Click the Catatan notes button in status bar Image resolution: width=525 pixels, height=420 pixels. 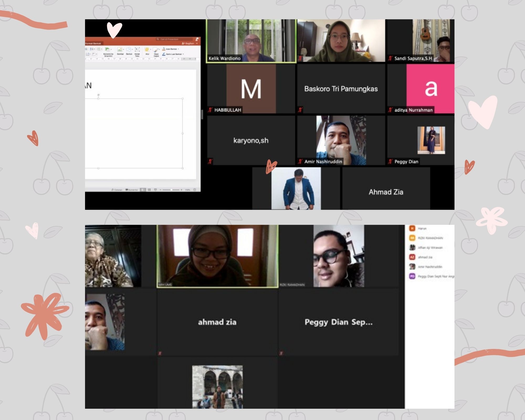[x=117, y=190]
